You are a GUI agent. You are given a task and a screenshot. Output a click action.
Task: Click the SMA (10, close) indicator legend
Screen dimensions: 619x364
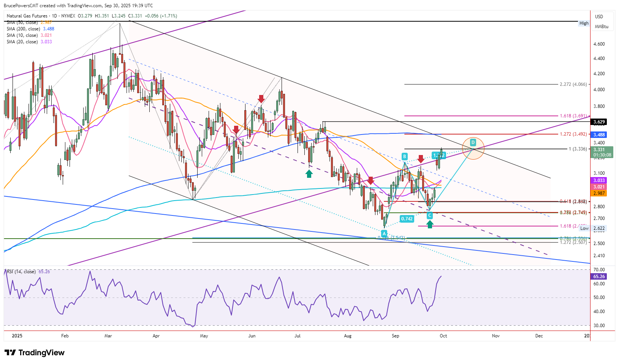coord(29,35)
